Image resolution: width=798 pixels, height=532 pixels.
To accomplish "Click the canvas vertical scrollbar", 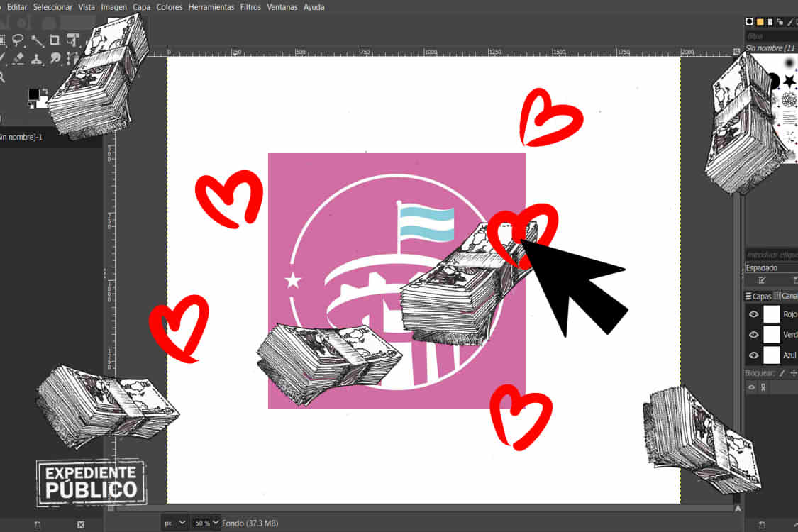I will (738, 279).
